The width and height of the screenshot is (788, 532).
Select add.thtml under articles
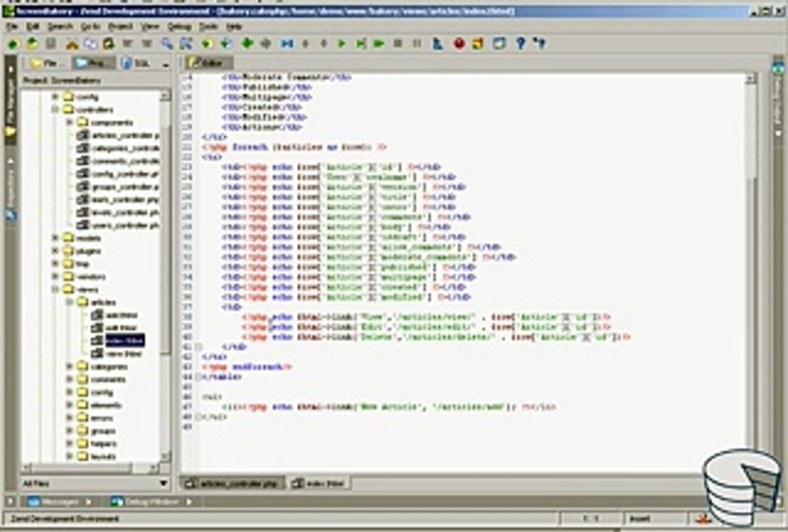click(x=115, y=316)
